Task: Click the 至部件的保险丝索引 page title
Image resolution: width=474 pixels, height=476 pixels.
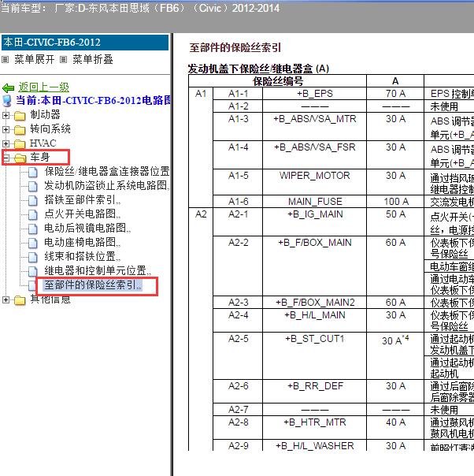Action: click(x=235, y=47)
